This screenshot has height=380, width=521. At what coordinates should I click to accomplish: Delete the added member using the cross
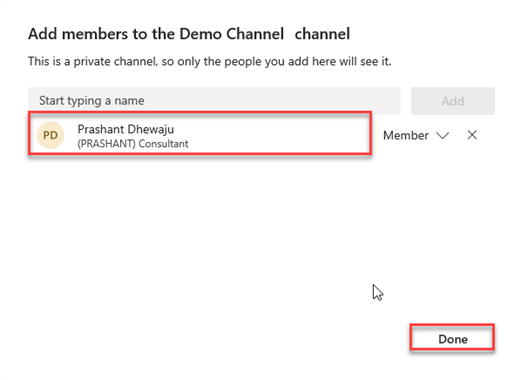tap(472, 135)
